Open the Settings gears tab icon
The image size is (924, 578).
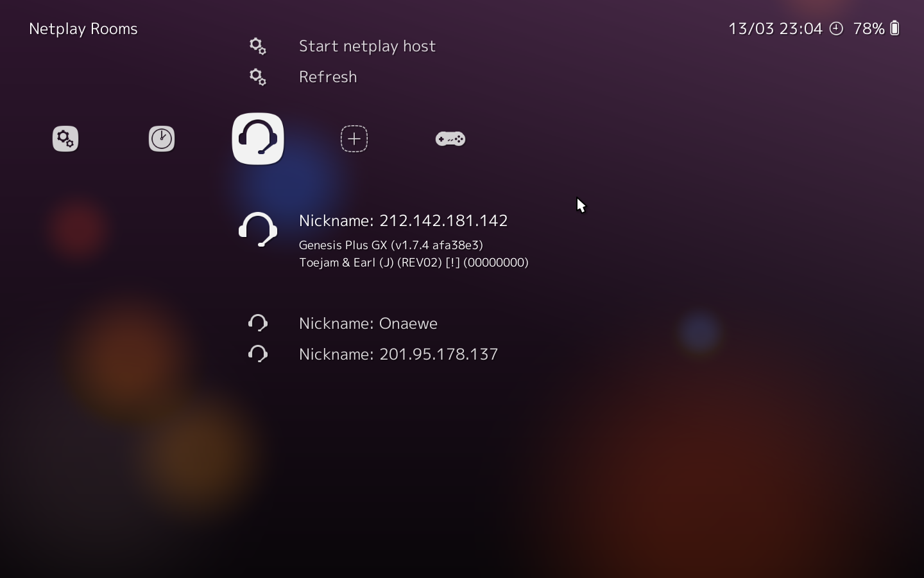click(65, 139)
